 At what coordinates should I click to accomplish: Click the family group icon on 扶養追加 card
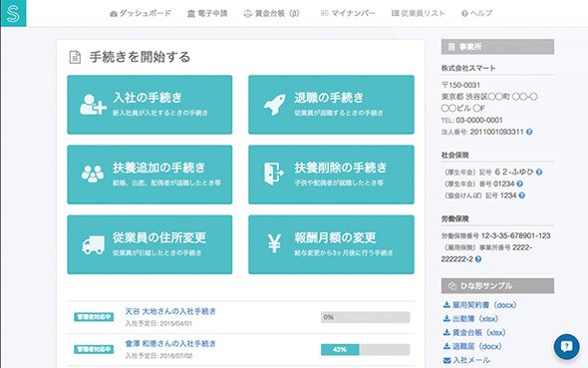[x=93, y=175]
